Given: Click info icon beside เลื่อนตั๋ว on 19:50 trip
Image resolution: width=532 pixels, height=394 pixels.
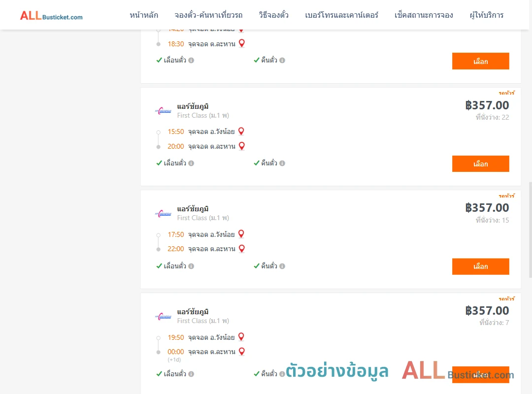Looking at the screenshot, I should point(191,374).
